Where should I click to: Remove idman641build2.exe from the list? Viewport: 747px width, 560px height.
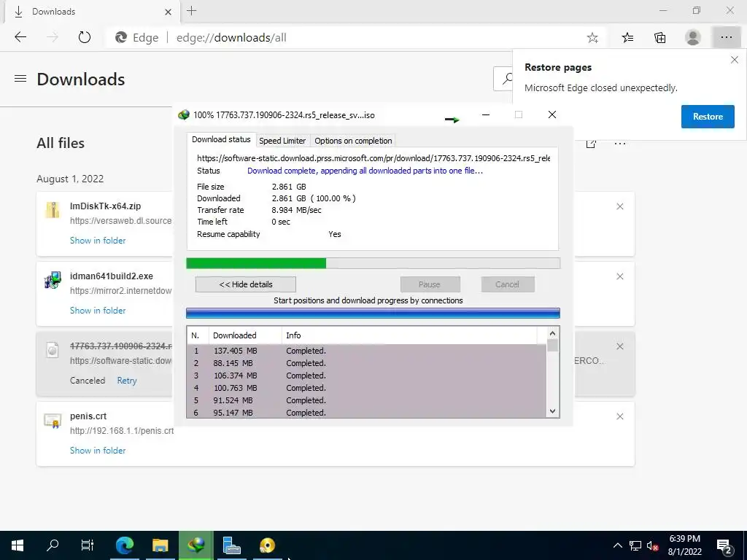tap(620, 276)
